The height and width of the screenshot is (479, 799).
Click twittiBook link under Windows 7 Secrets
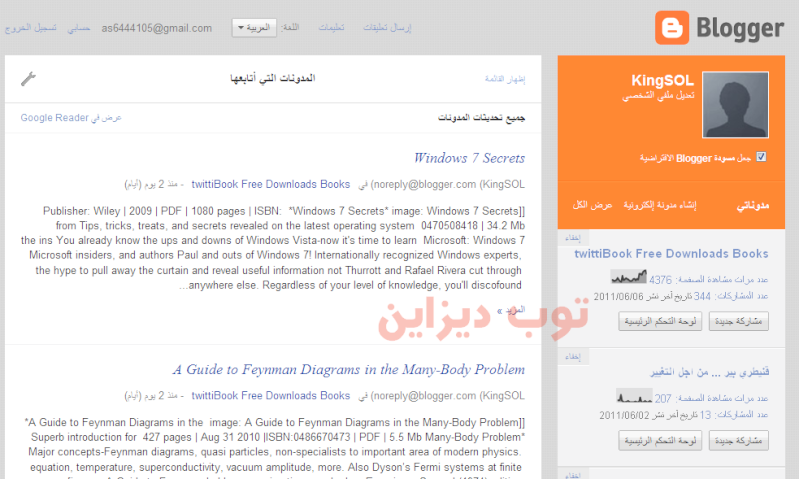[x=271, y=184]
